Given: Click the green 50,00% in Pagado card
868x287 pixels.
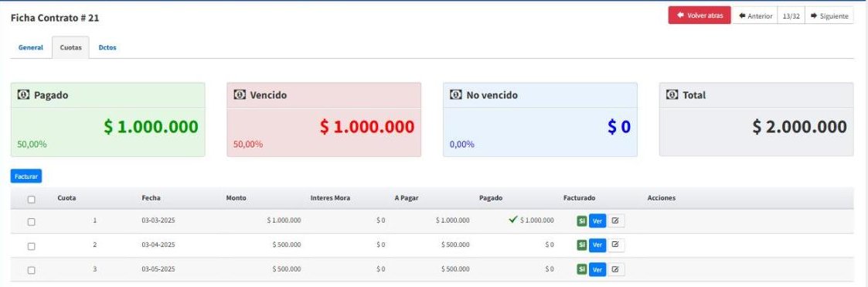Looking at the screenshot, I should point(32,145).
